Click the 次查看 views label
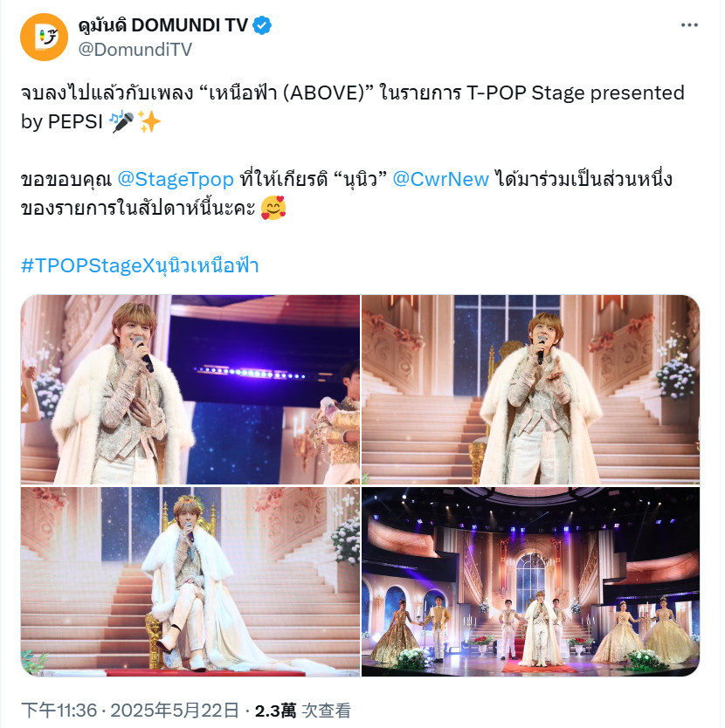Image resolution: width=725 pixels, height=728 pixels. [x=327, y=711]
